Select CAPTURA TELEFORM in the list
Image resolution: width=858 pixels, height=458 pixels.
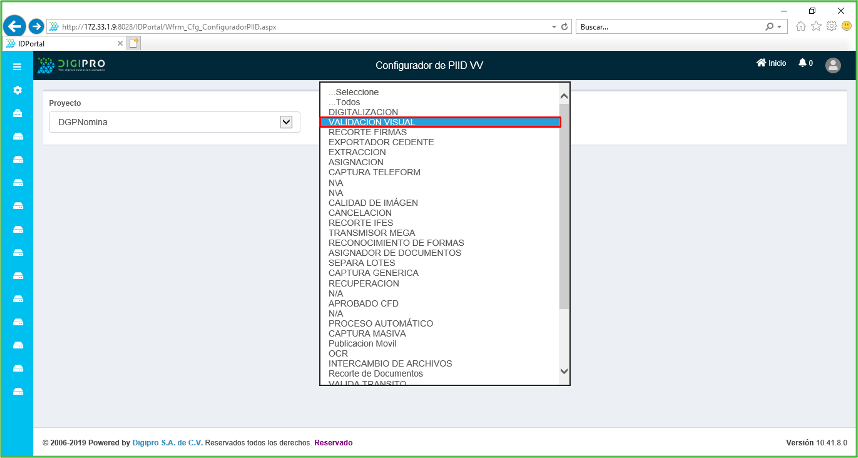coord(374,172)
